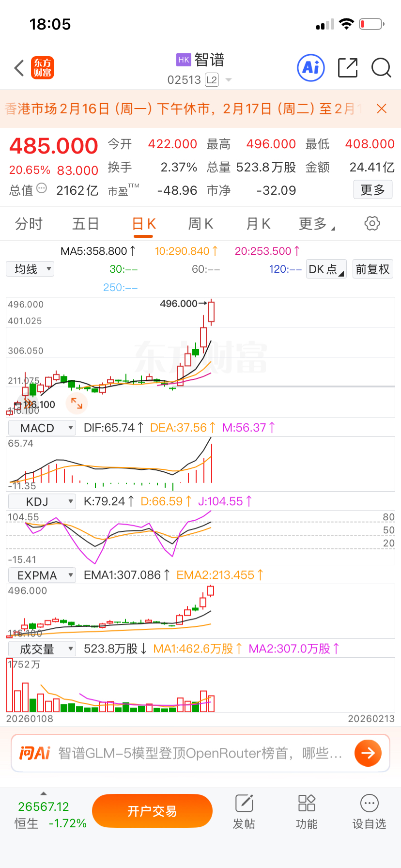Tap the 更多 quote details button
Viewport: 401px width, 868px height.
tap(372, 190)
